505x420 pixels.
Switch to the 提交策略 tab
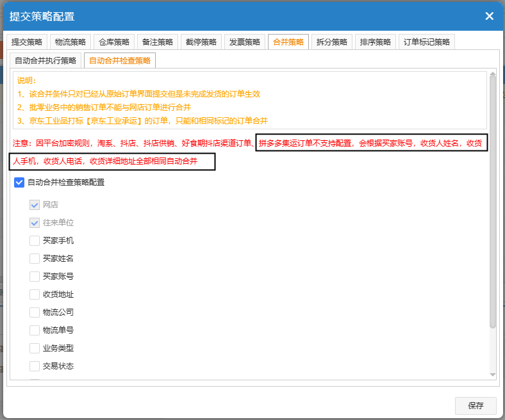(27, 42)
